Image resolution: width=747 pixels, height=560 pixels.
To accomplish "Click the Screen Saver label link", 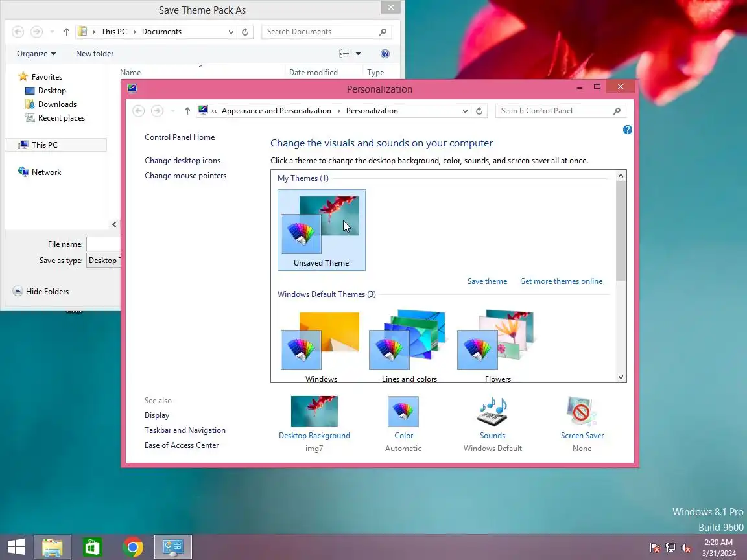I will (x=582, y=436).
